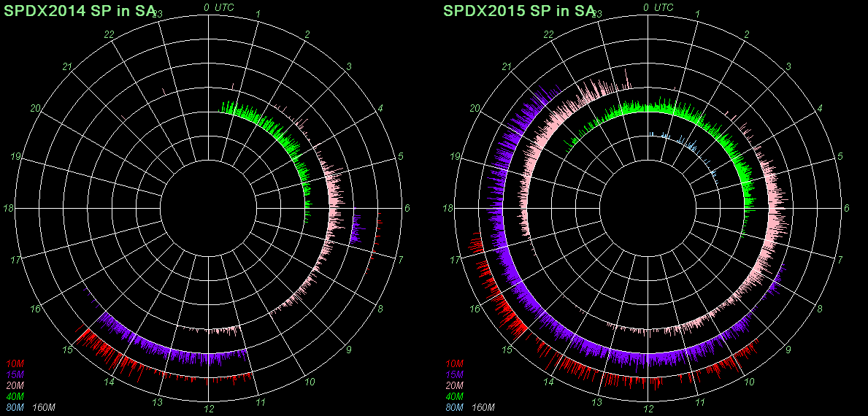Select the 15M legend entry in right chart

(x=453, y=374)
